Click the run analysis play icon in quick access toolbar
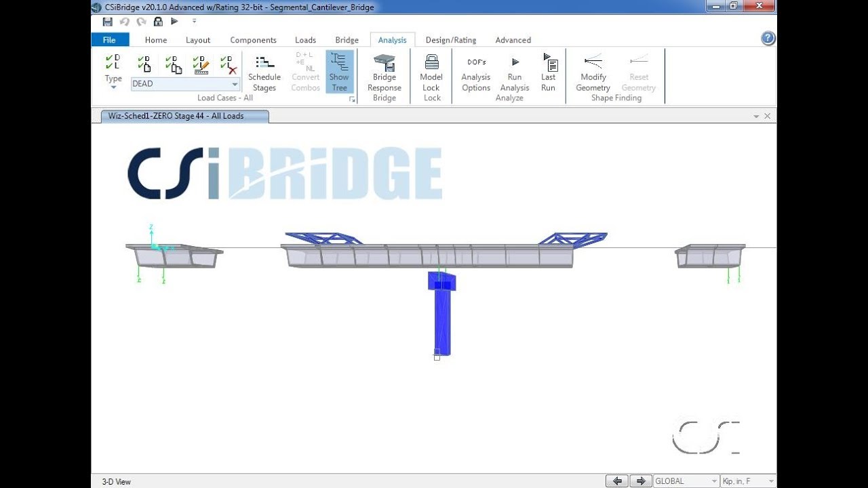 pos(174,22)
